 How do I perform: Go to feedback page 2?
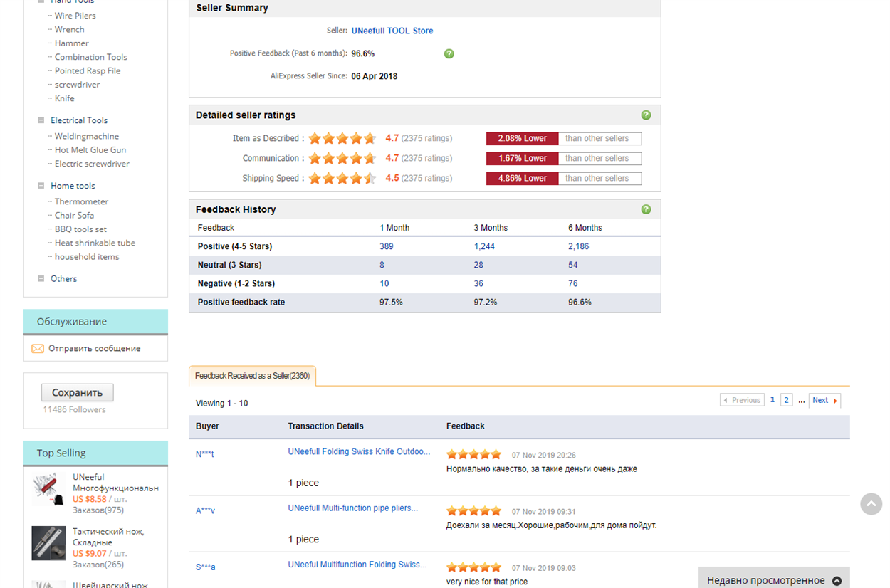click(x=786, y=400)
